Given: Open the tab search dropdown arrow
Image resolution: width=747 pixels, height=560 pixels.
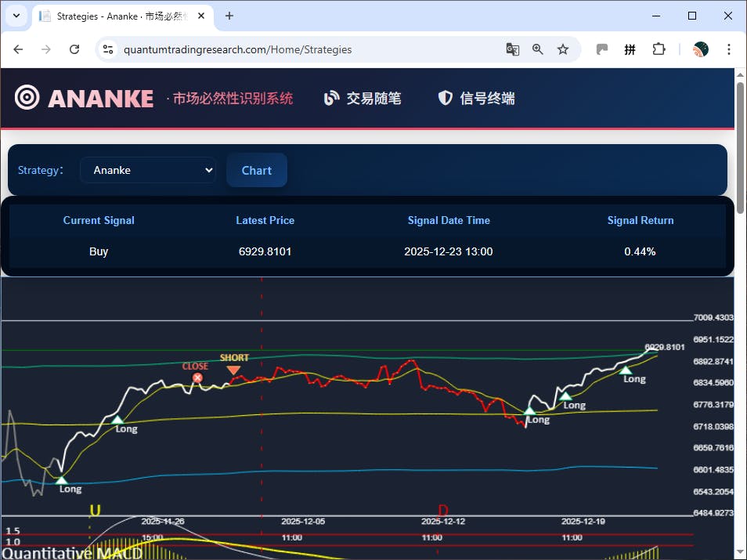Looking at the screenshot, I should click(x=16, y=16).
